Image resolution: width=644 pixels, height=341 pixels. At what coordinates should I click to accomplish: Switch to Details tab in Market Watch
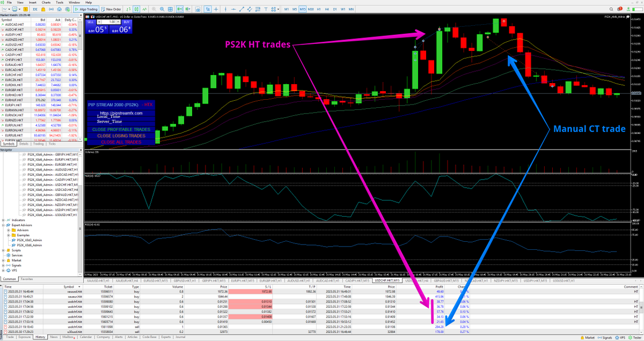24,144
